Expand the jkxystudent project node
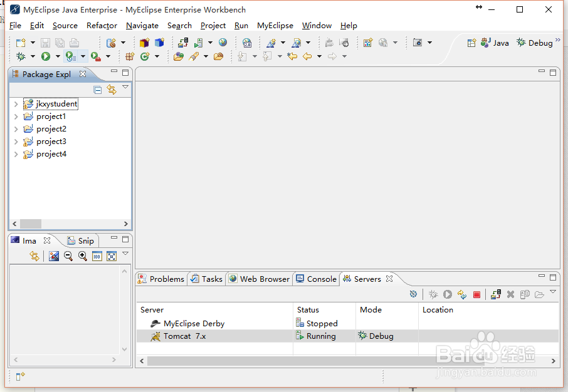 (16, 104)
